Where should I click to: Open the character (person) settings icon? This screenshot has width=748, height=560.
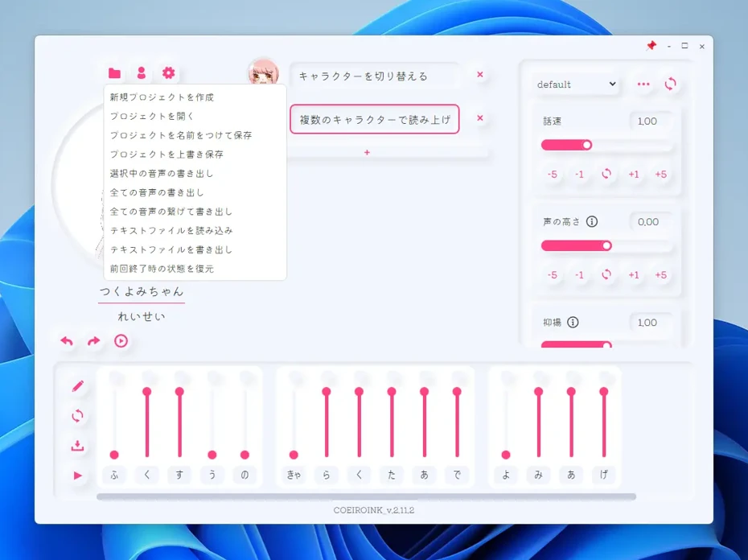tap(142, 73)
